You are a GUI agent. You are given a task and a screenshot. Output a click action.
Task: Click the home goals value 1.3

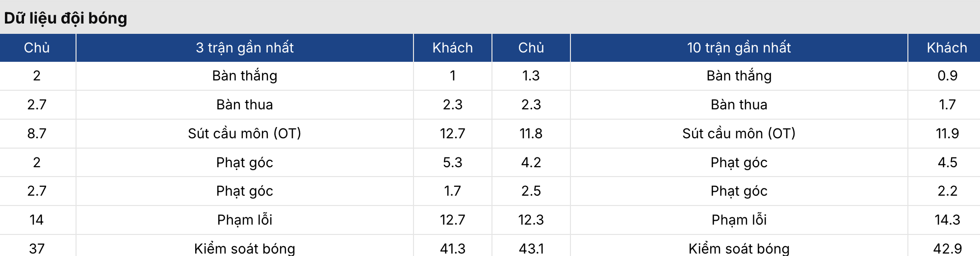[x=531, y=76]
